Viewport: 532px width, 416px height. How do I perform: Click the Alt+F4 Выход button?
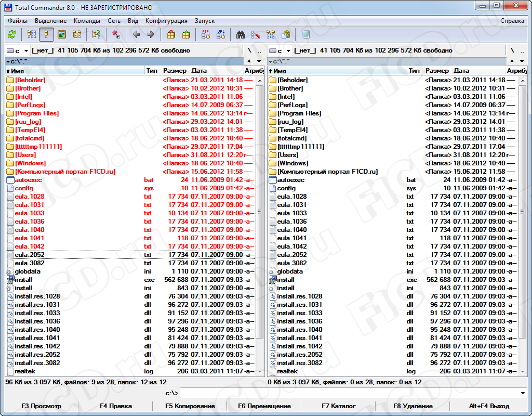pos(489,406)
